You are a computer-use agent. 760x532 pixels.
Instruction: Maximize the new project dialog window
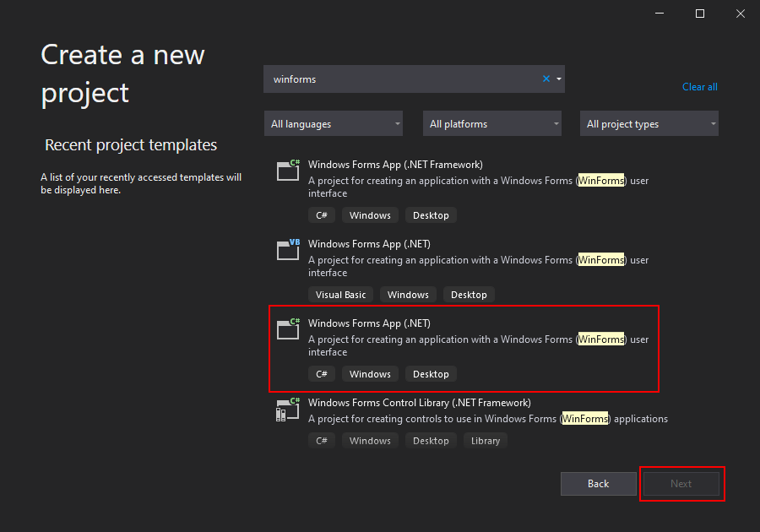coord(700,14)
